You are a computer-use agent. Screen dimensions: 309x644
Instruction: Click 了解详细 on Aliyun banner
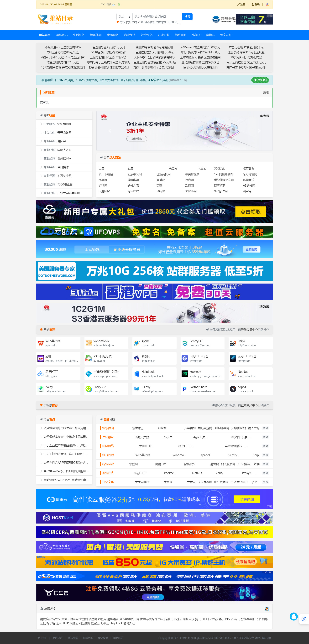(x=247, y=499)
